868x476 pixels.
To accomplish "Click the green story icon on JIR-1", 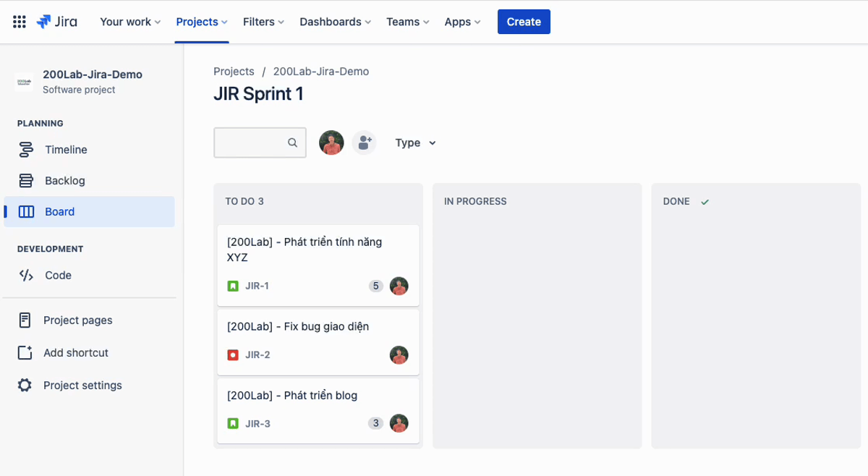I will coord(233,286).
